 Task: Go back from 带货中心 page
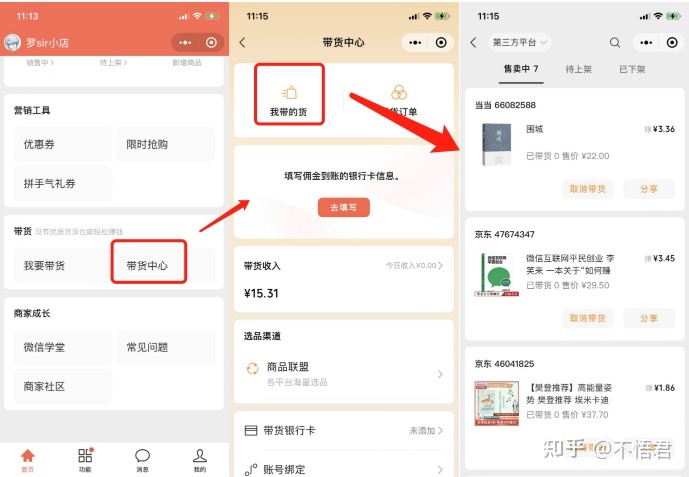243,43
